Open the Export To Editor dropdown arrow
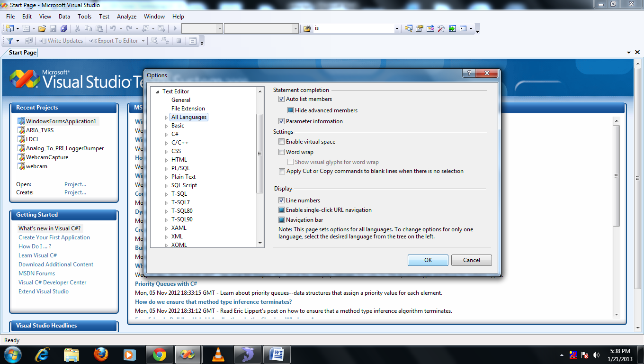The height and width of the screenshot is (364, 644). point(143,41)
